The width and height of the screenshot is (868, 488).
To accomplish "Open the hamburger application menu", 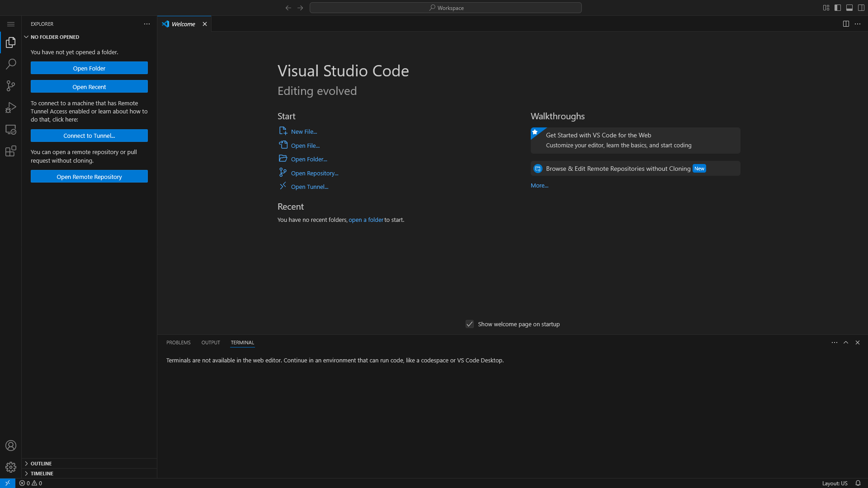I will pos(11,24).
